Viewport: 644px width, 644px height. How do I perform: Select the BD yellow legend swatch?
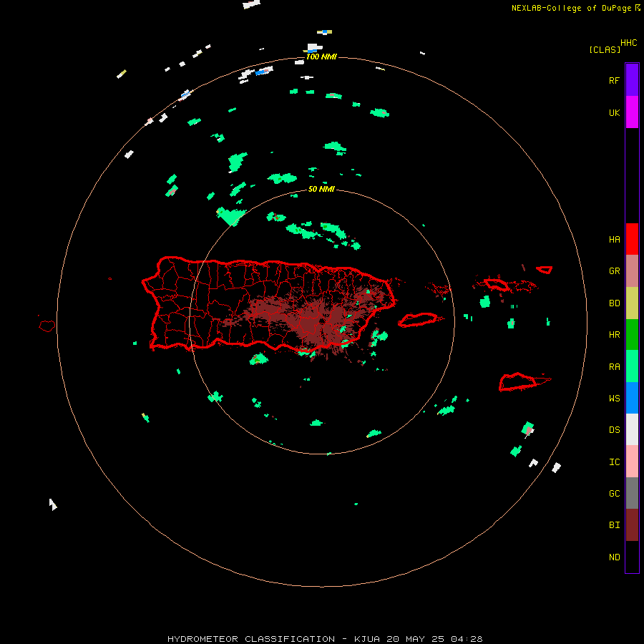(632, 303)
